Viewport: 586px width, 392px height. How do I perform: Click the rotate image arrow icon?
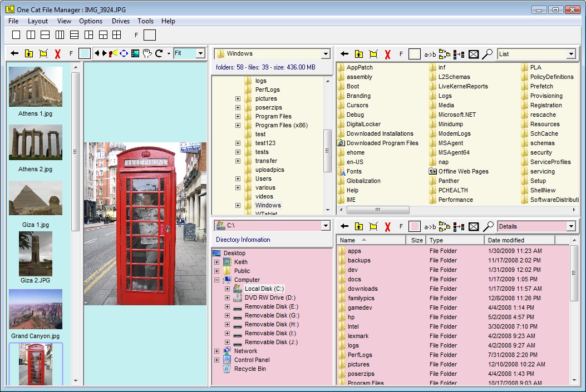pos(159,53)
